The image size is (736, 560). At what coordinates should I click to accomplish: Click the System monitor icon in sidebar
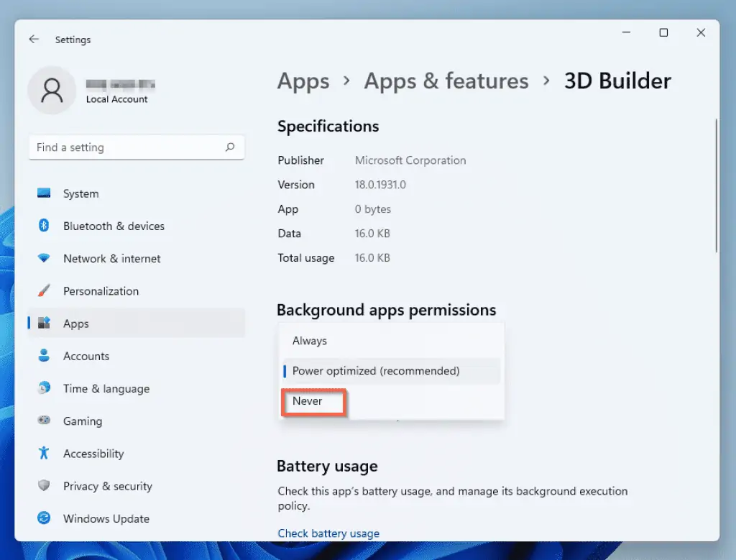coord(44,193)
